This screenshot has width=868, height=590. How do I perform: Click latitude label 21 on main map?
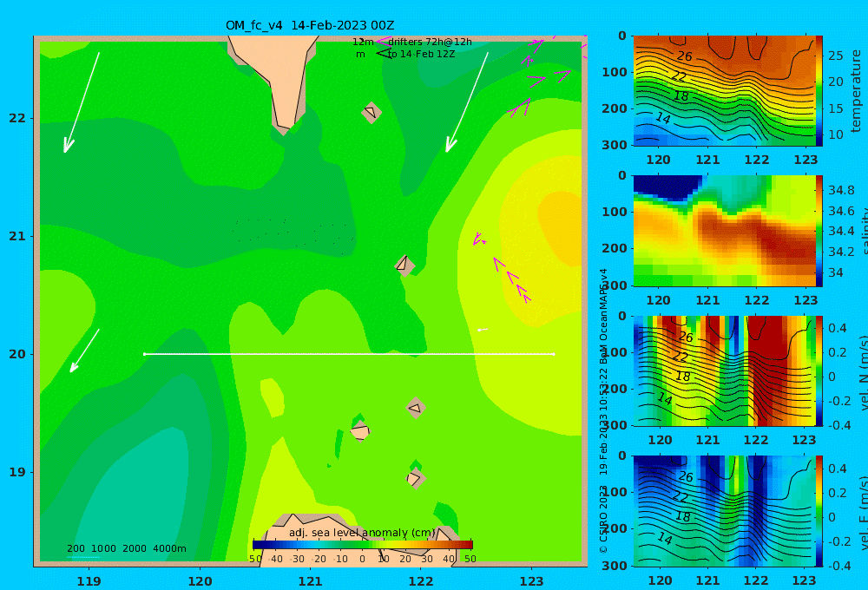point(17,236)
